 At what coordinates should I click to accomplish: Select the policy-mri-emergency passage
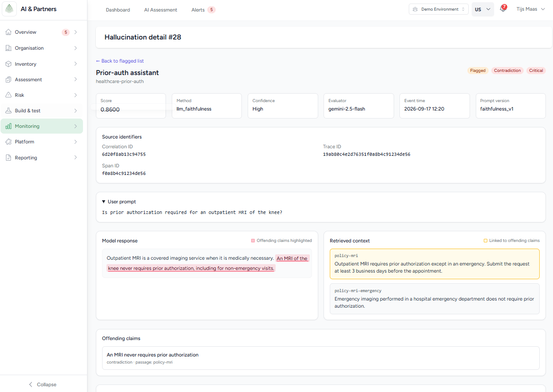click(x=434, y=298)
